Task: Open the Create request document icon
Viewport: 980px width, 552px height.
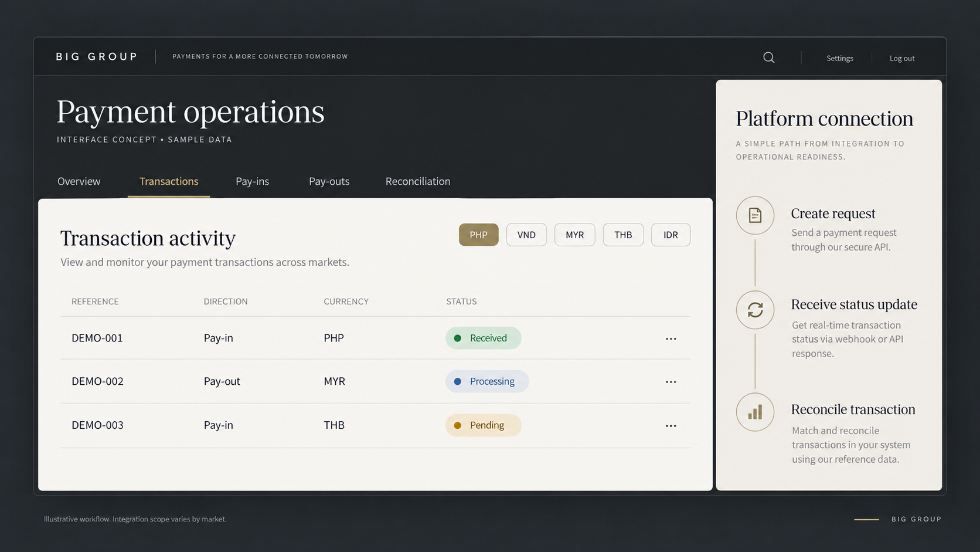Action: tap(755, 215)
